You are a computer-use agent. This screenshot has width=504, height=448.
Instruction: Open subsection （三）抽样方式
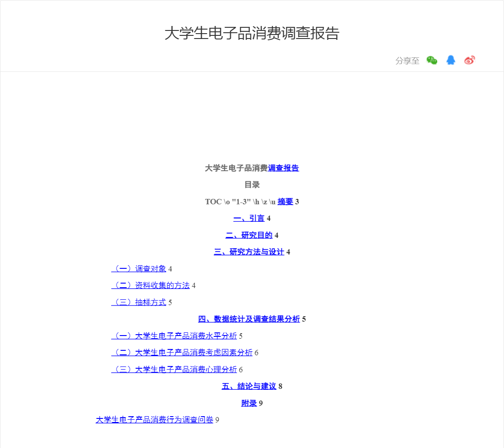[139, 302]
